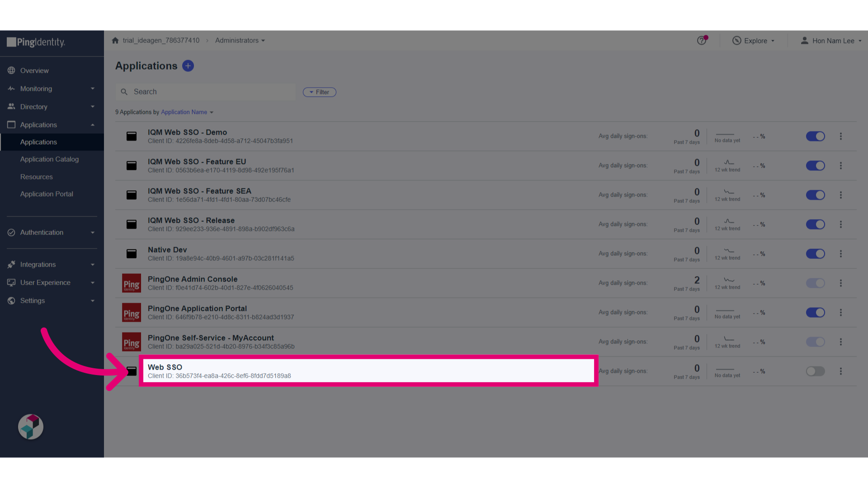Click IQM Web SSO - Feature EU app icon
Screen dimensions: 868x488
pyautogui.click(x=132, y=165)
